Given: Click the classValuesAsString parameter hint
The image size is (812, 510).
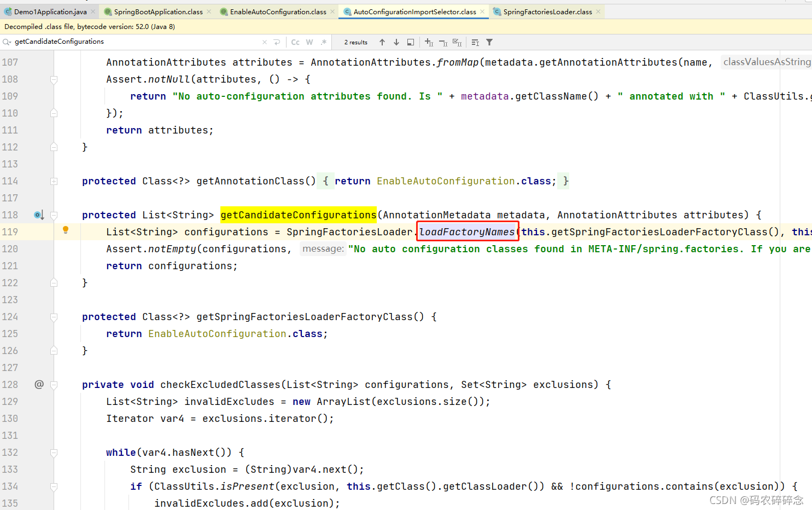Looking at the screenshot, I should 767,62.
